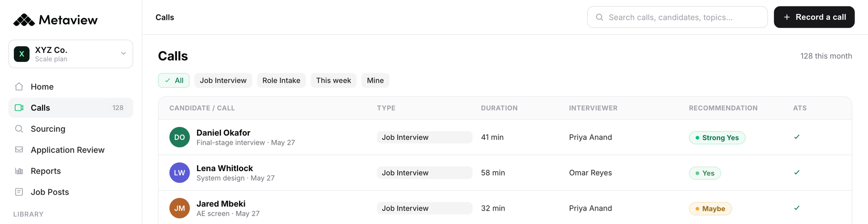Click the Job Posts document icon
The height and width of the screenshot is (224, 868).
click(19, 192)
